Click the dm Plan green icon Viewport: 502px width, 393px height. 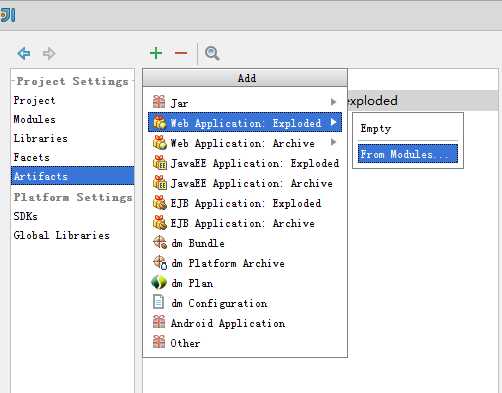pyautogui.click(x=159, y=283)
